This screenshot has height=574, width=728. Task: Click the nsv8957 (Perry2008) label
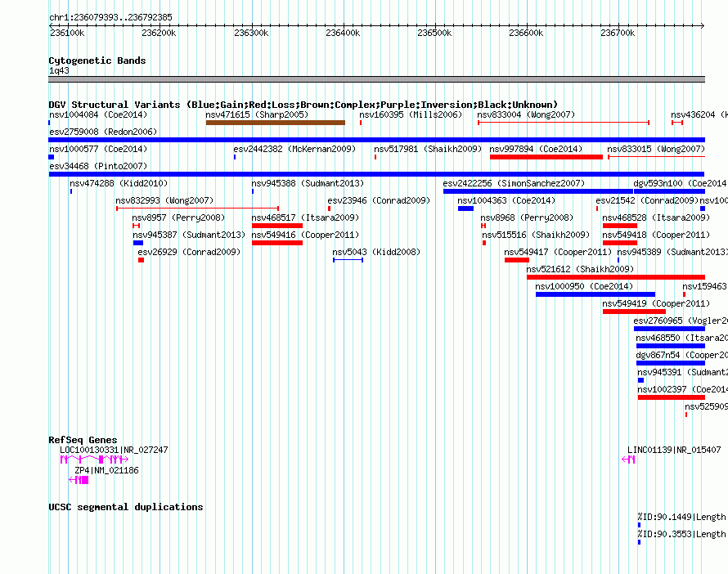[x=178, y=217]
